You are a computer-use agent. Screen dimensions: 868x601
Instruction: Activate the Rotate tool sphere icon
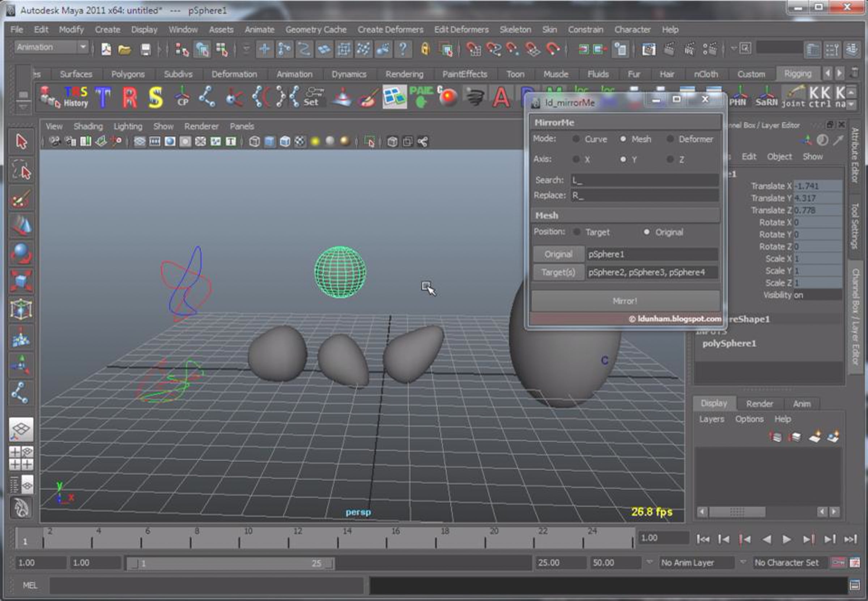coord(21,253)
